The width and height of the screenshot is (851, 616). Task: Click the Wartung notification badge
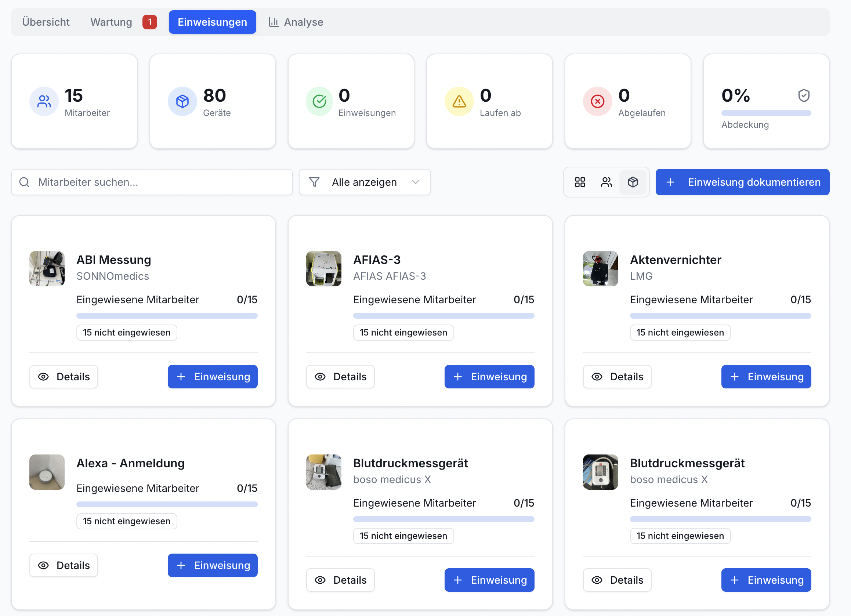(x=150, y=22)
